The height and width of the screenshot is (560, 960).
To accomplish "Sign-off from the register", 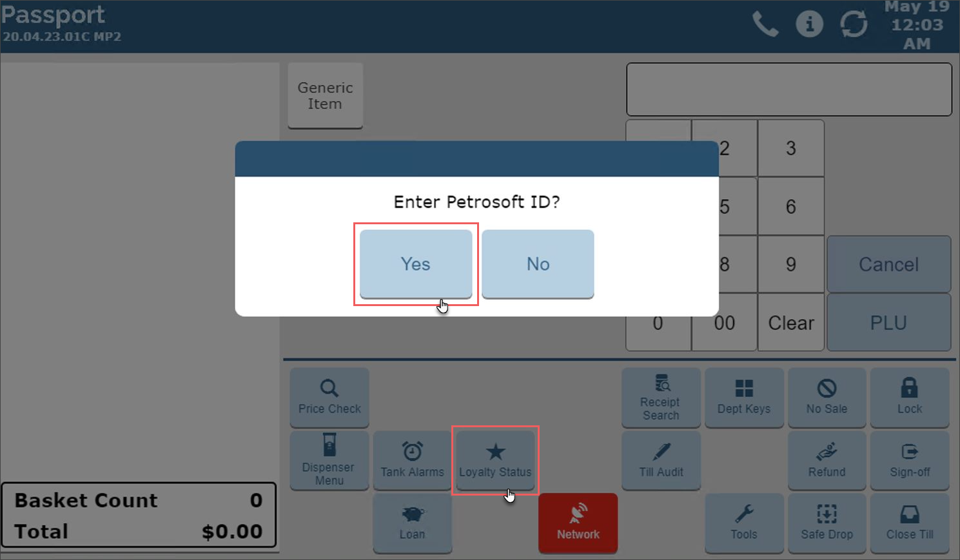I will coord(909,460).
